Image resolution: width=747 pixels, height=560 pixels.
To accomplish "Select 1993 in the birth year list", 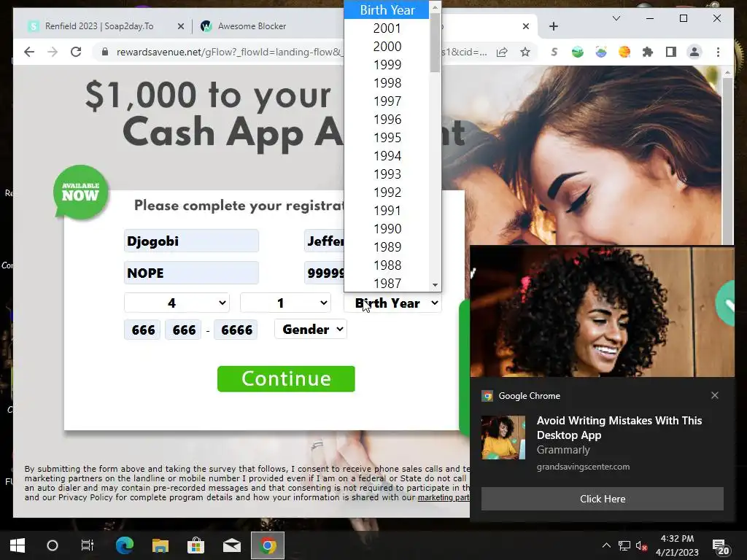I will click(x=387, y=174).
